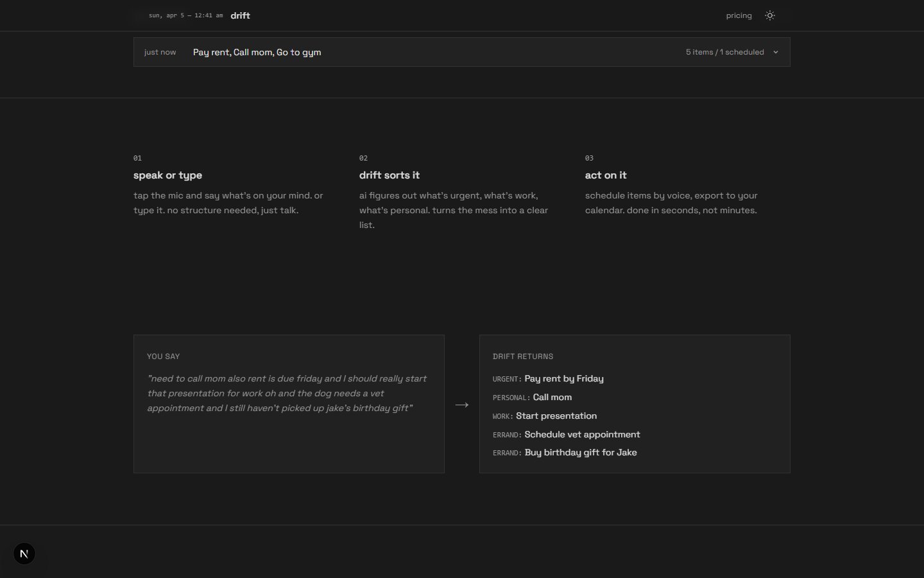This screenshot has width=924, height=578.
Task: Click the work 'Start presentation' item
Action: click(556, 416)
